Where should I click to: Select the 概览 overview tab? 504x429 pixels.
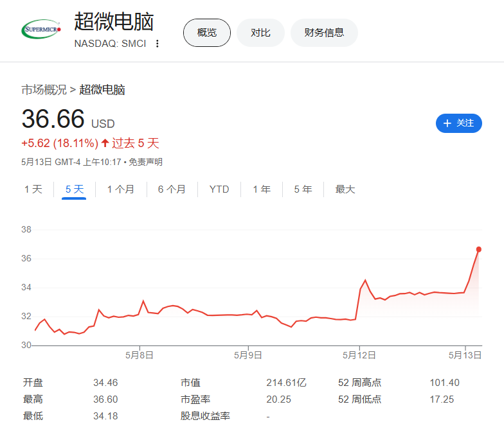coord(207,33)
